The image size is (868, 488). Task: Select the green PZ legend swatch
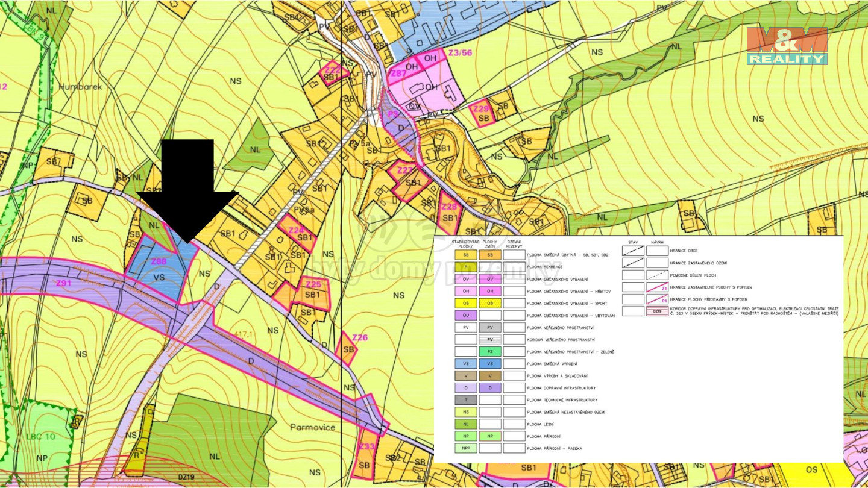(x=490, y=351)
